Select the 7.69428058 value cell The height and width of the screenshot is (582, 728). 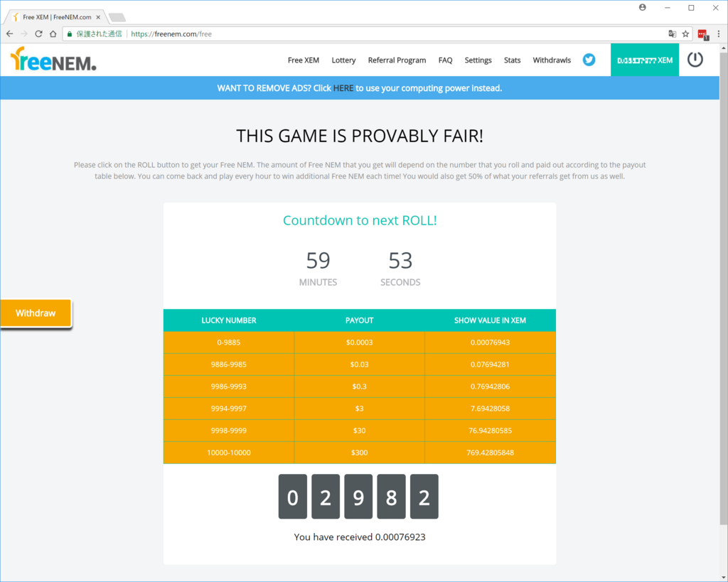491,409
